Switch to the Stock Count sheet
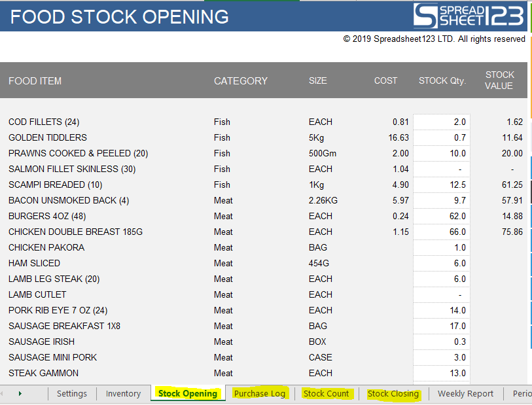Image resolution: width=532 pixels, height=405 pixels. point(327,394)
